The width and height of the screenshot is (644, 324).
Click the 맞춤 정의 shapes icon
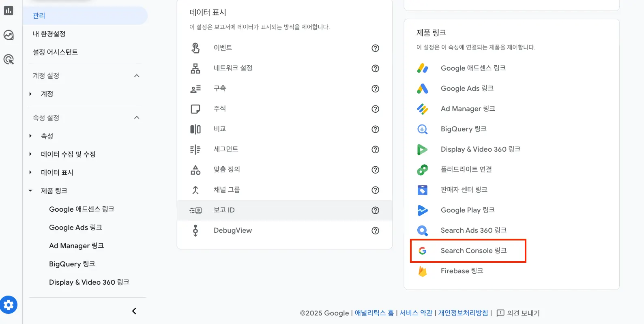point(195,170)
